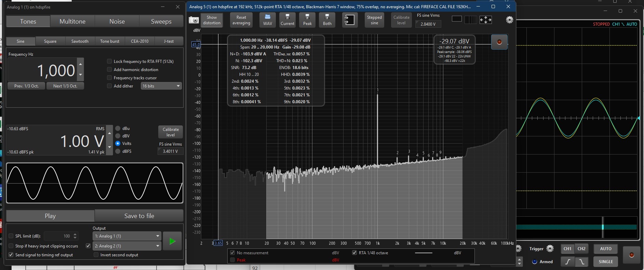Enable Lock frequency to RTA FFT checkbox
Viewport: 644px width, 270px height.
109,62
